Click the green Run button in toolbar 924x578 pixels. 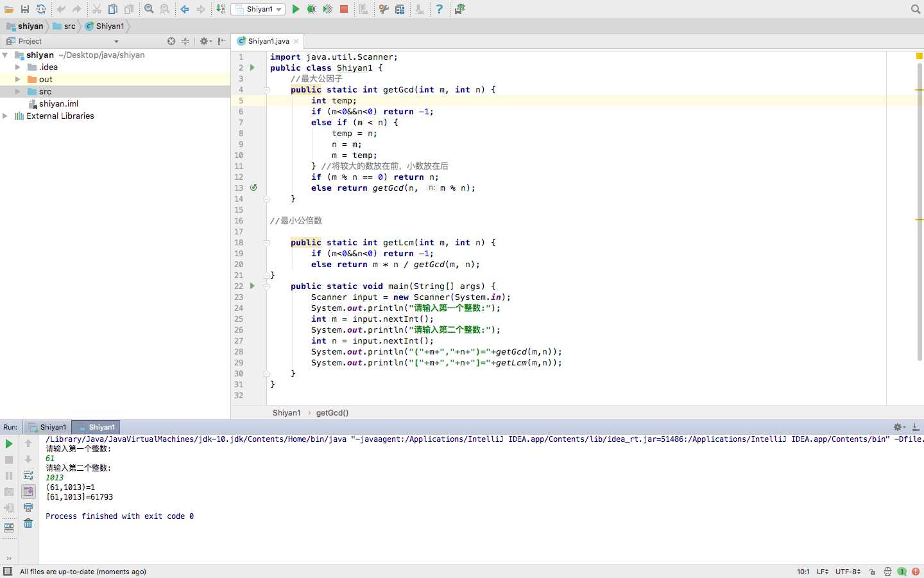[296, 9]
